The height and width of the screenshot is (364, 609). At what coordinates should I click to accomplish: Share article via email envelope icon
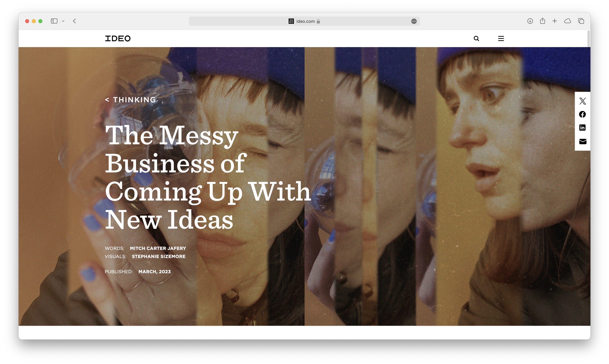coord(583,142)
